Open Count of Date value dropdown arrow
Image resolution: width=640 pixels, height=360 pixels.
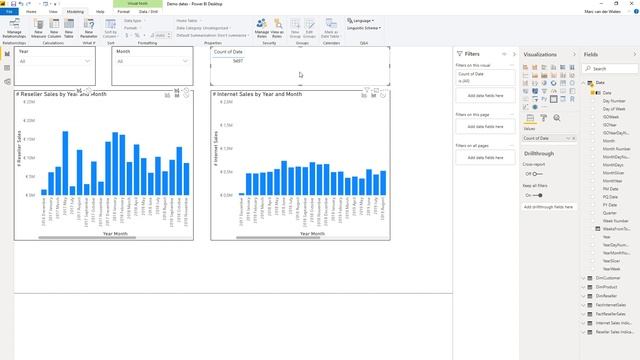pyautogui.click(x=568, y=138)
